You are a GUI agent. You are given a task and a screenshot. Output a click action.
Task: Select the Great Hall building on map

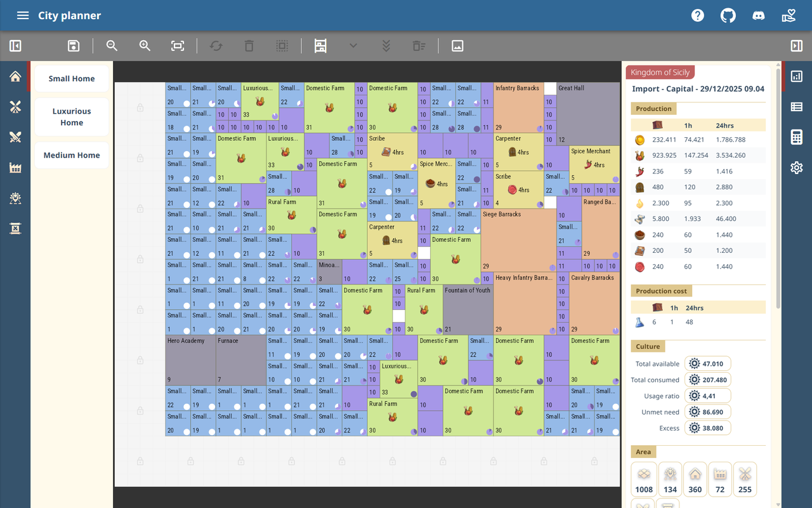coord(588,113)
